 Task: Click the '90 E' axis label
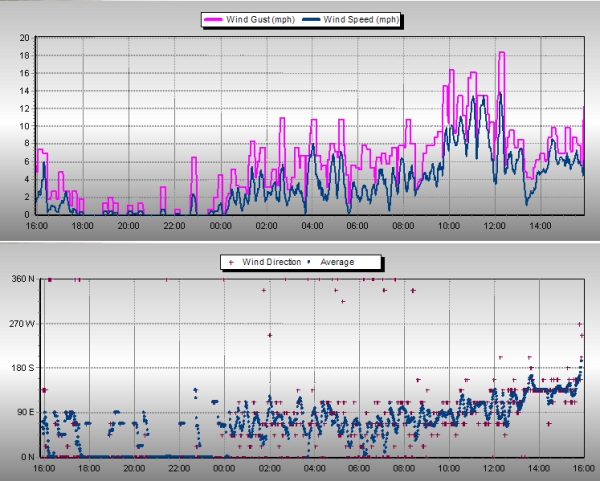point(23,413)
